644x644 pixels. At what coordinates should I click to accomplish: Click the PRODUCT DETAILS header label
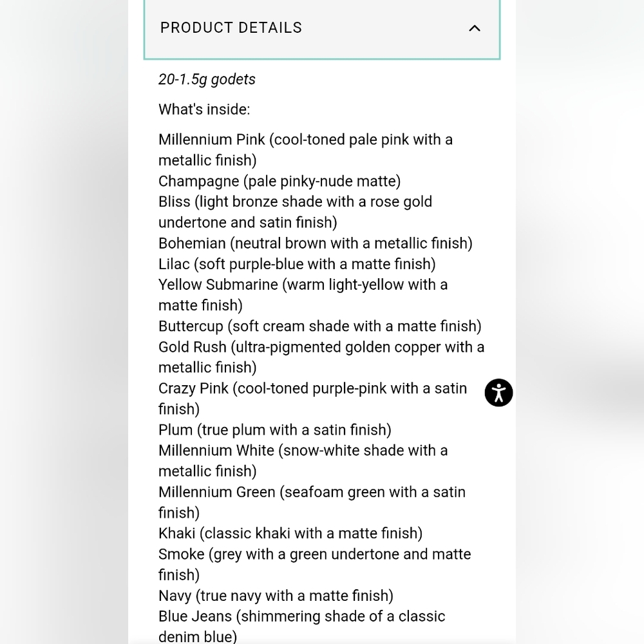tap(231, 28)
